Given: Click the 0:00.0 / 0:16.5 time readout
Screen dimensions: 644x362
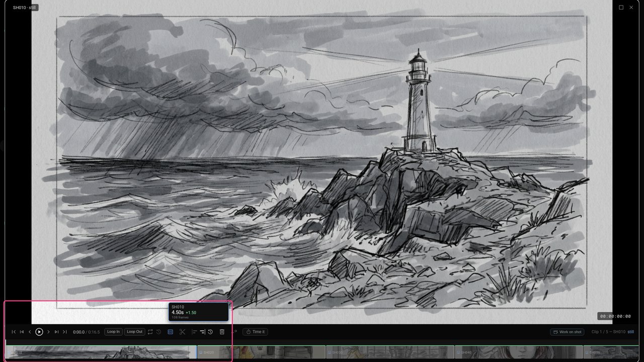Looking at the screenshot, I should [86, 332].
